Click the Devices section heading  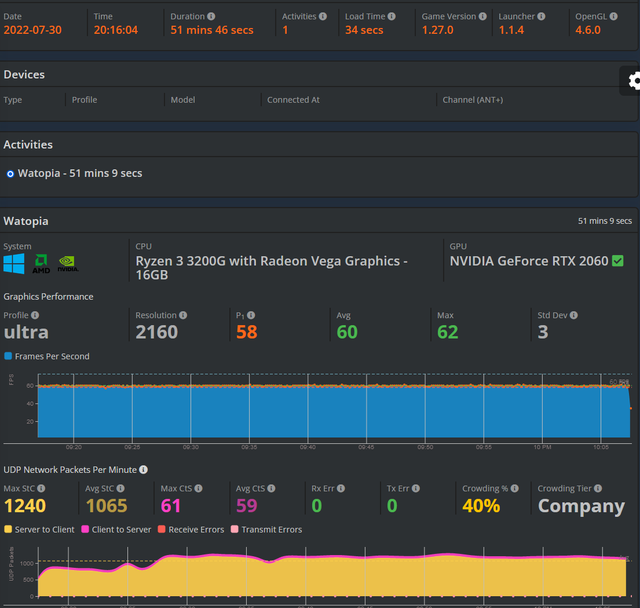pos(24,75)
